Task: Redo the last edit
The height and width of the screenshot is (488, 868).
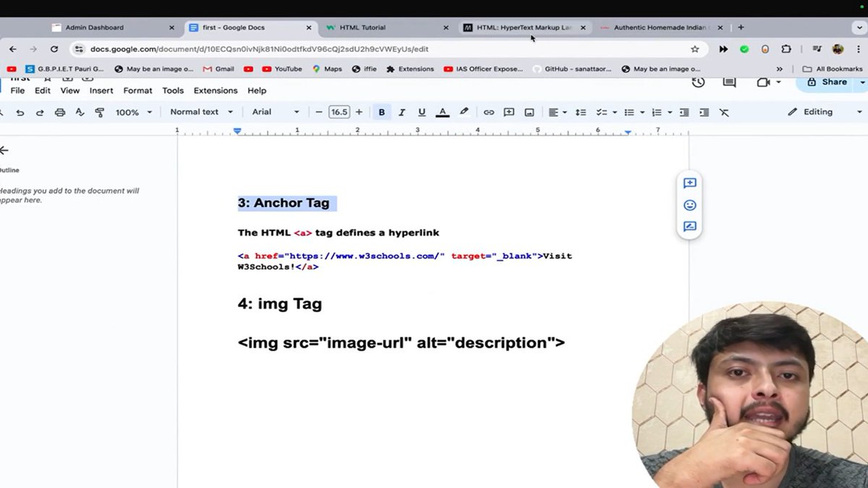Action: (40, 112)
